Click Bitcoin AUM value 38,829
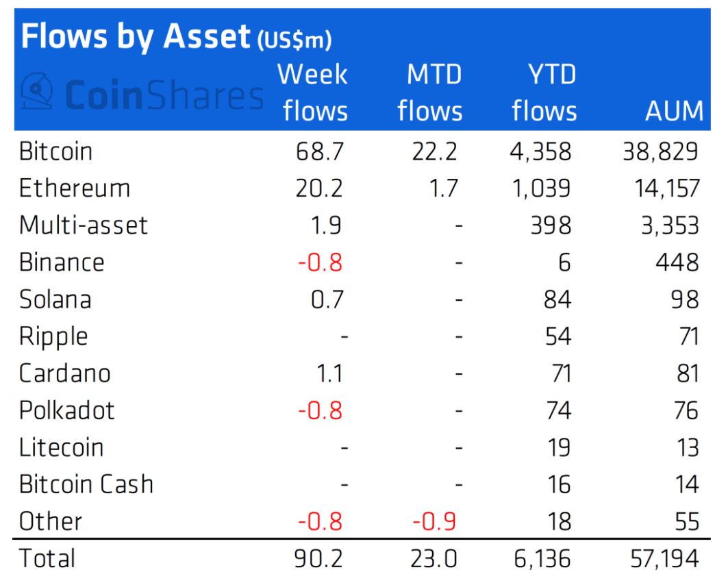 [x=660, y=151]
